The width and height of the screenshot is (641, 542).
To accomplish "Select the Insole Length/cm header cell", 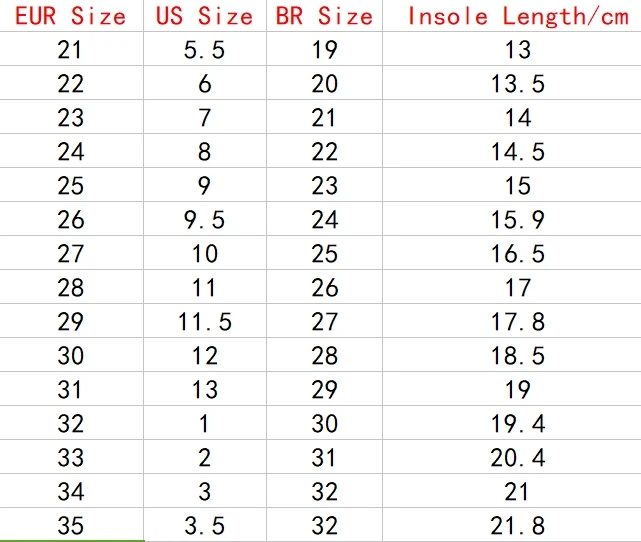I will [x=512, y=16].
